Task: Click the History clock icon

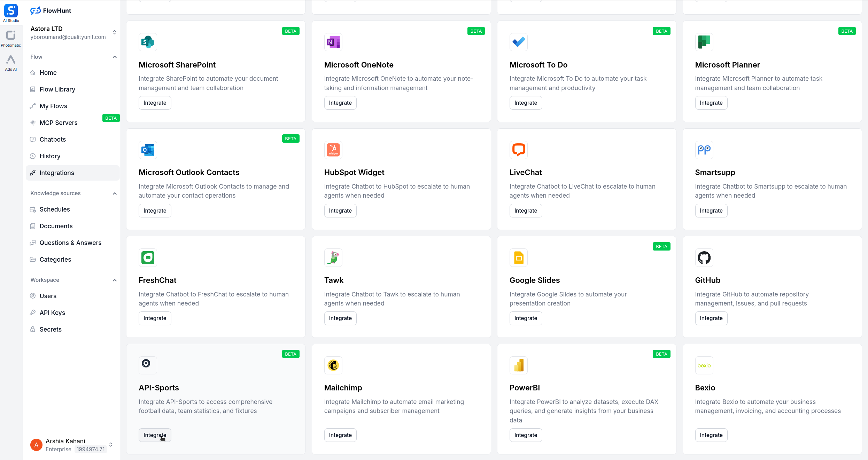Action: [33, 156]
